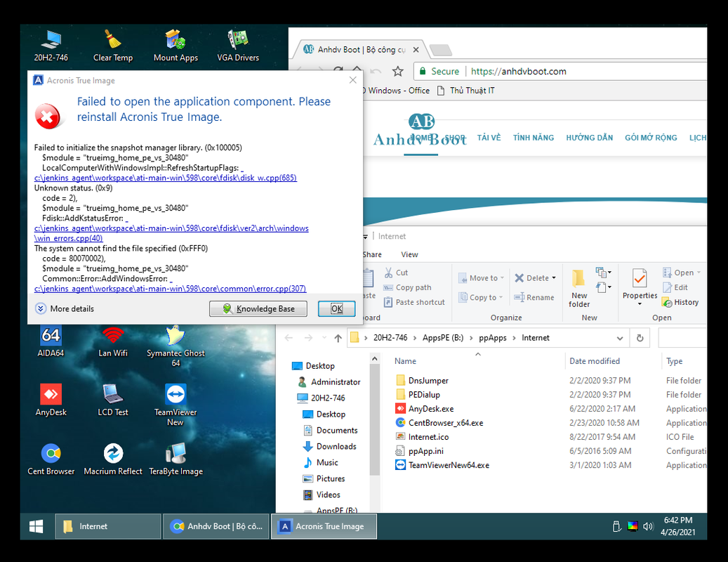Click OK in the Acronis error dialog
Screen dimensions: 728x562
click(x=336, y=309)
